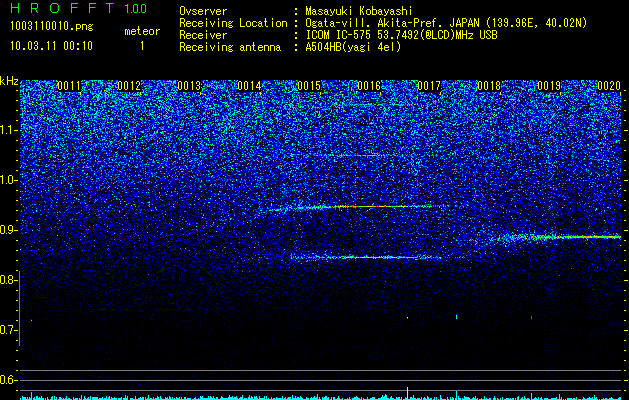Image resolution: width=629 pixels, height=400 pixels.
Task: Click the 0.9 kHz axis label
Action: [x=8, y=230]
